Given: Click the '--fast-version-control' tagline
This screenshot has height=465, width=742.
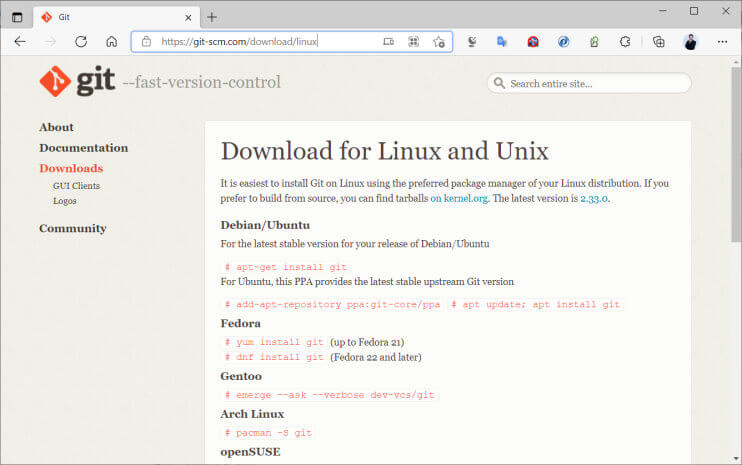Looking at the screenshot, I should coord(202,82).
